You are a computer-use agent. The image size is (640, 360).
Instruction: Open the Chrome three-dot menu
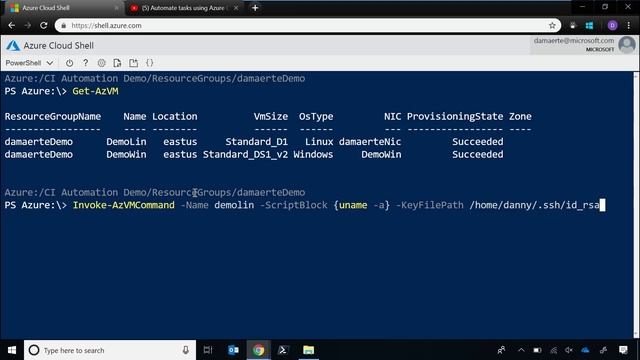[x=629, y=25]
